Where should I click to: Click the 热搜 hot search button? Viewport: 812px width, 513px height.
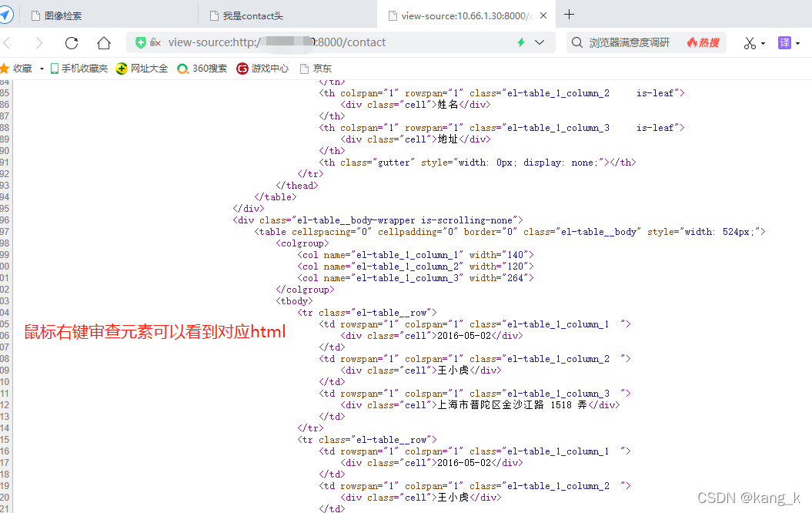tap(703, 42)
